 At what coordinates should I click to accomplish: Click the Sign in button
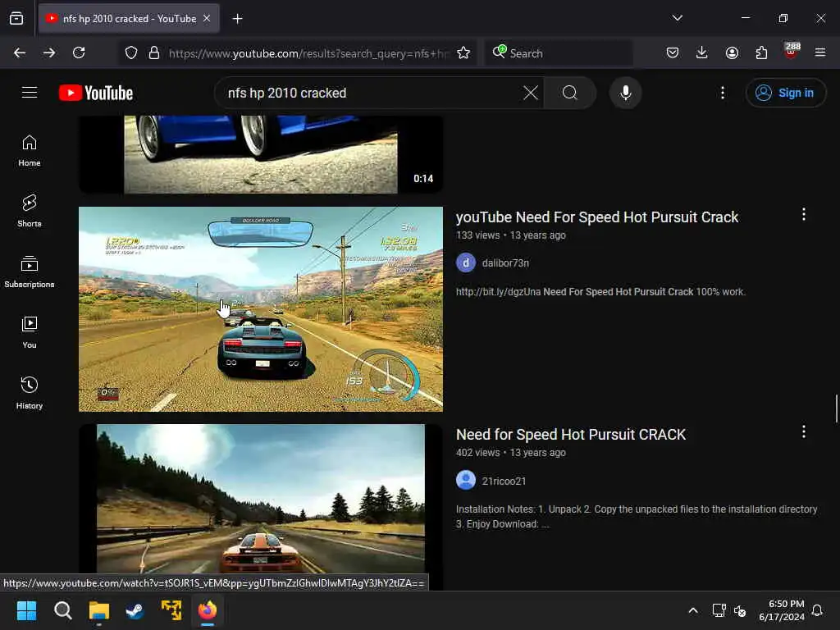pos(785,93)
